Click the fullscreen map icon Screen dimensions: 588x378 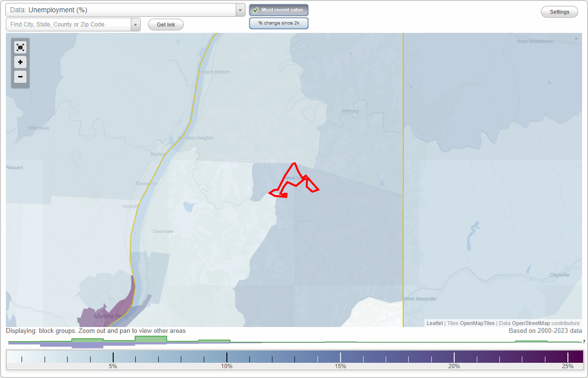(x=20, y=48)
